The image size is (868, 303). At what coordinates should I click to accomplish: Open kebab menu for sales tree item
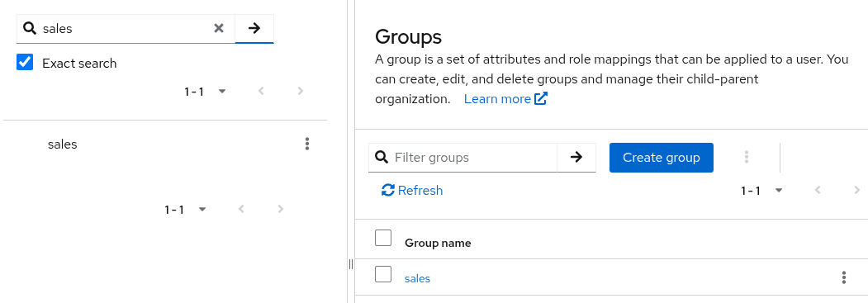(x=307, y=144)
